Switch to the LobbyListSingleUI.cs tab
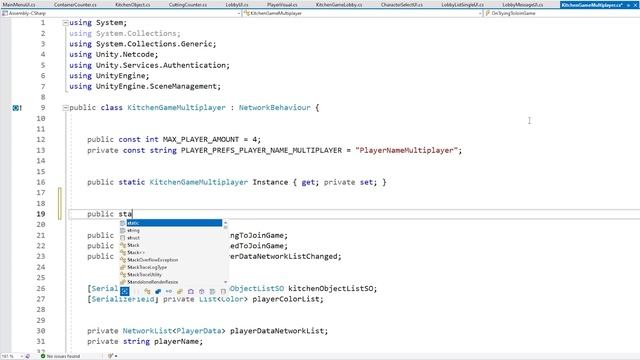Viewport: 640px width, 360px height. coord(462,4)
